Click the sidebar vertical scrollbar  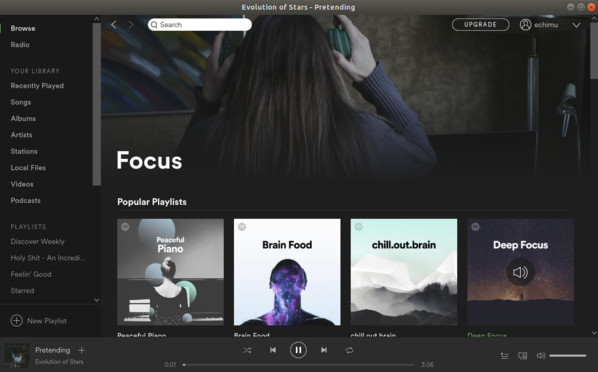[x=96, y=104]
